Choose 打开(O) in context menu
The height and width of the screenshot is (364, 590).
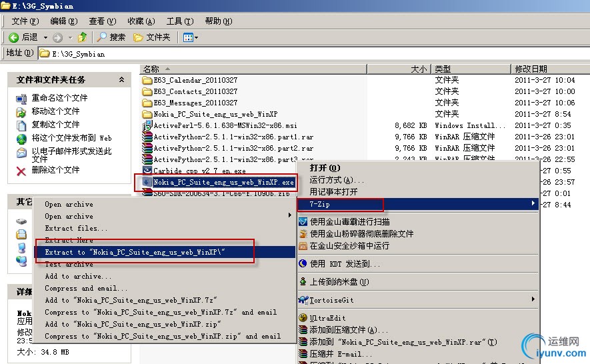click(418, 167)
